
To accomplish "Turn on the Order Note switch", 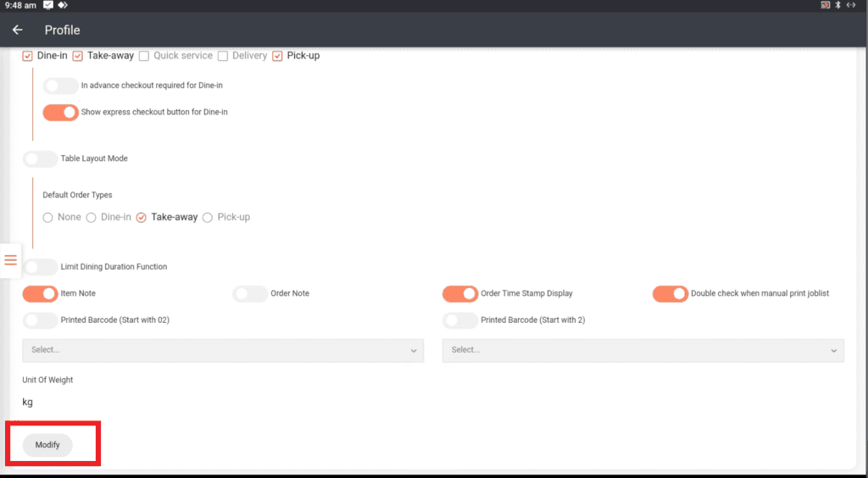I will [x=250, y=294].
